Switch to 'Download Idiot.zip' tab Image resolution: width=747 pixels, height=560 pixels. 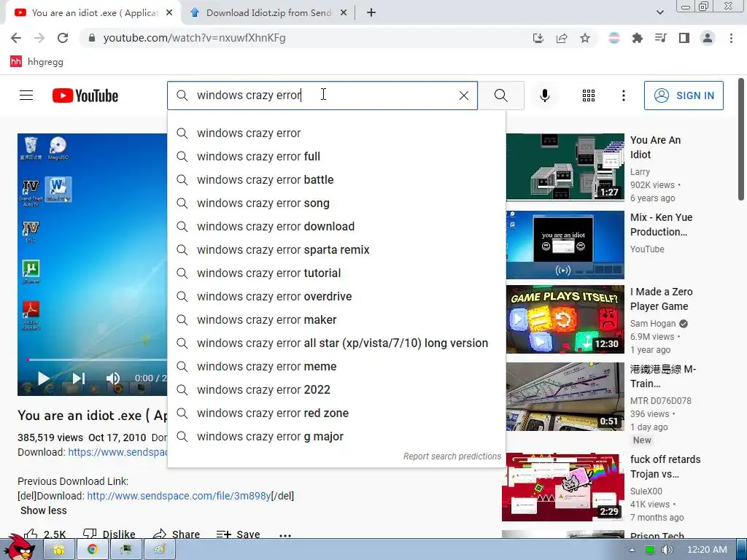pos(268,13)
